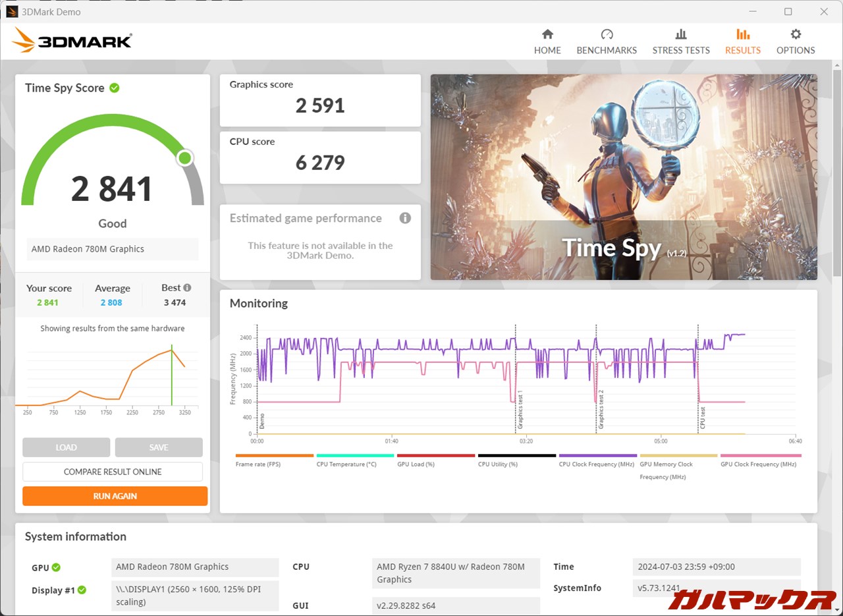Toggle GPU Clock Frequency pink legend swatch
This screenshot has width=843, height=616.
761,455
